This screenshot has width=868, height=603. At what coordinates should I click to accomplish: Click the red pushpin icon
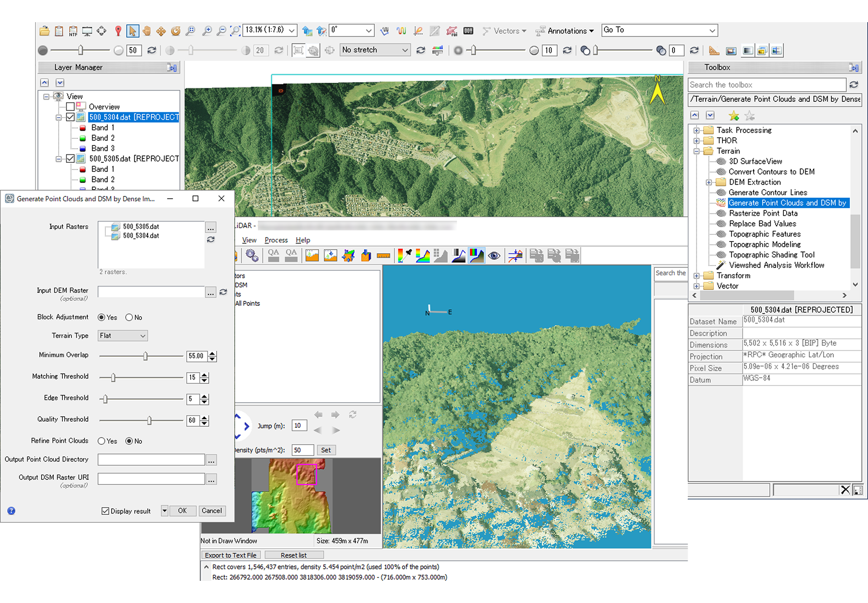pyautogui.click(x=118, y=31)
